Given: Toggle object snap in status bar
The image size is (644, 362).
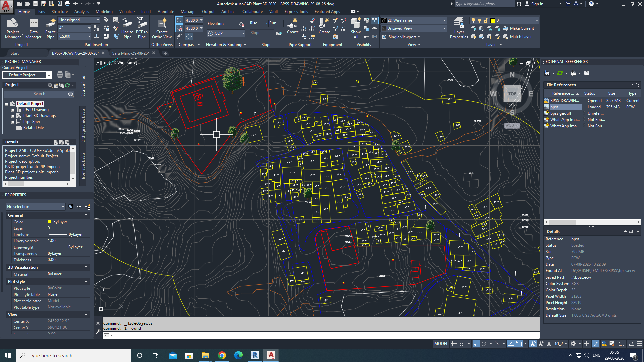Looking at the screenshot, I should coord(519,344).
